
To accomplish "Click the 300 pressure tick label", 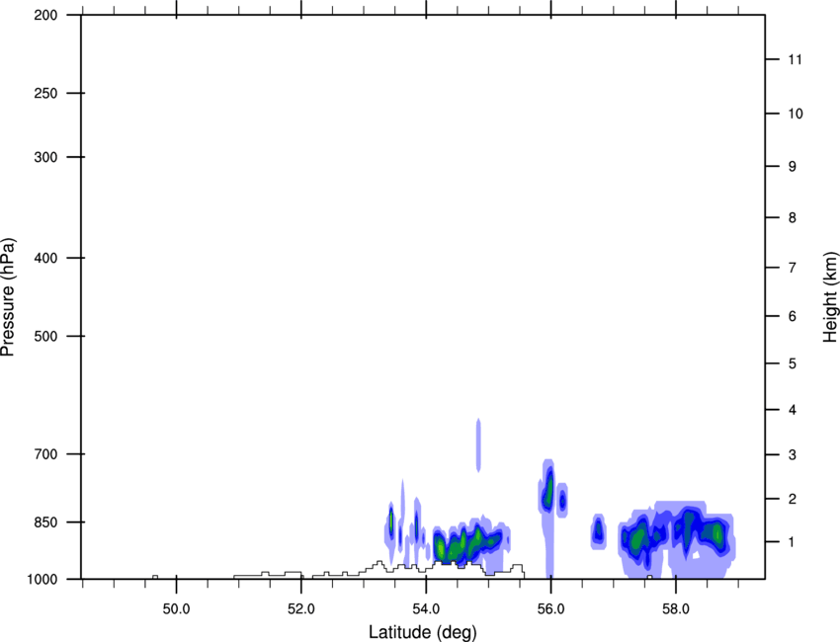I will pos(45,157).
